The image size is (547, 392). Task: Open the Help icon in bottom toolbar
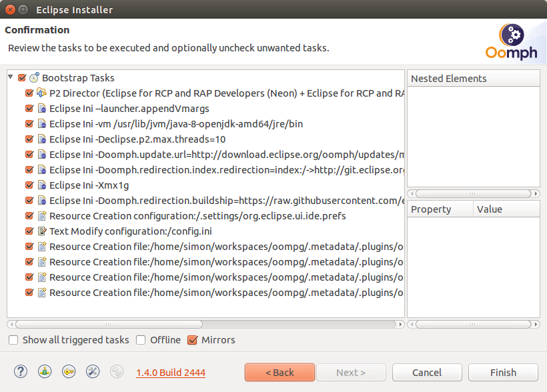tap(21, 372)
